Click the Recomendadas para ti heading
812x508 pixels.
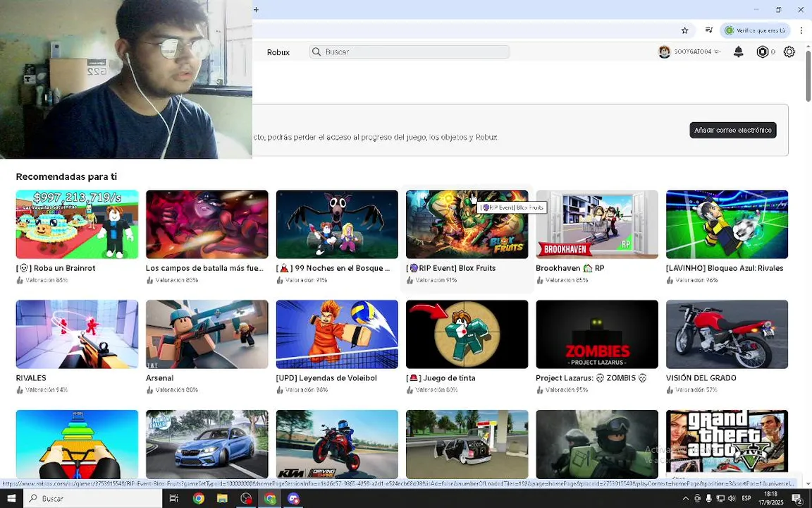66,177
